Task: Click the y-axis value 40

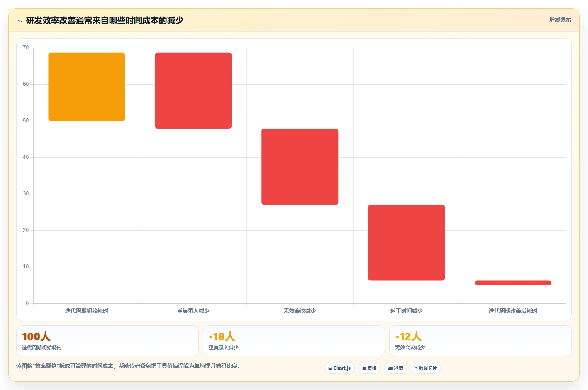Action: coord(26,157)
